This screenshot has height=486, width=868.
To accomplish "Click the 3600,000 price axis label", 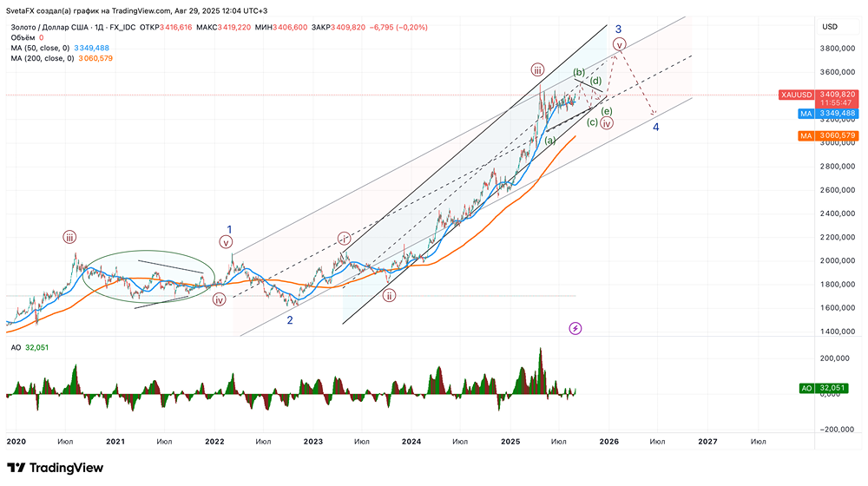I will (x=838, y=72).
